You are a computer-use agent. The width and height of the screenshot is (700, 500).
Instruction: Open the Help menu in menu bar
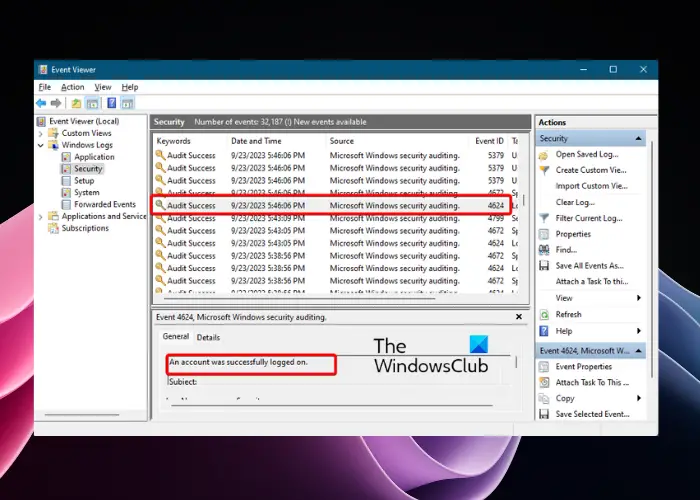[x=130, y=87]
